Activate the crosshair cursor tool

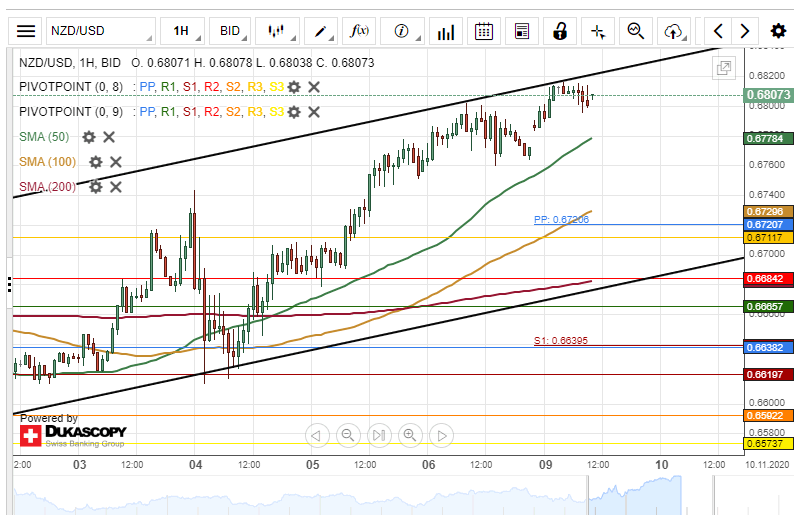[x=598, y=31]
